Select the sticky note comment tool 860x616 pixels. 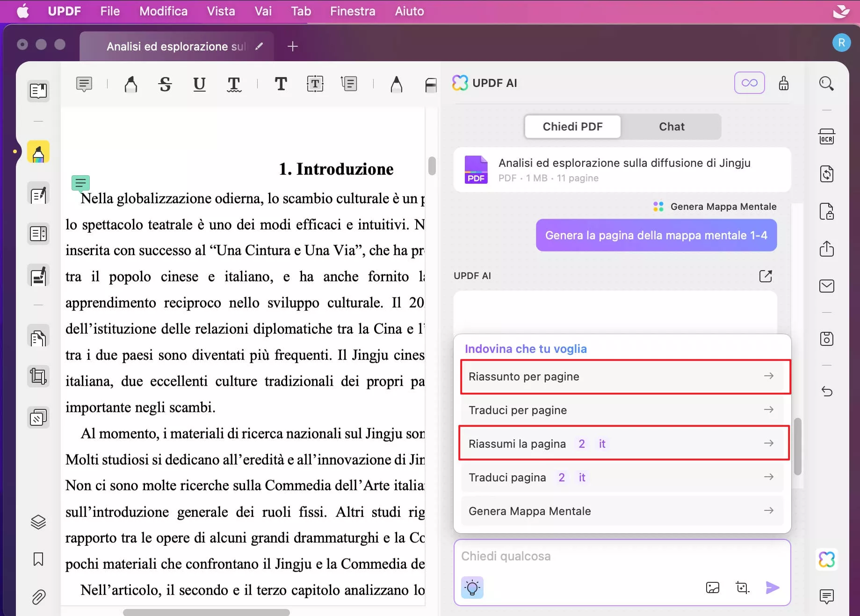coord(84,84)
